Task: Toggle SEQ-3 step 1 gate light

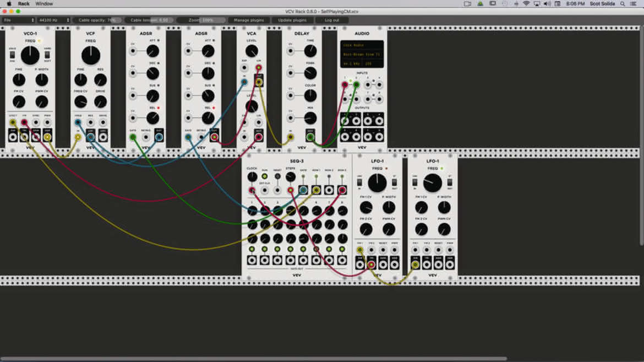Action: (x=252, y=249)
